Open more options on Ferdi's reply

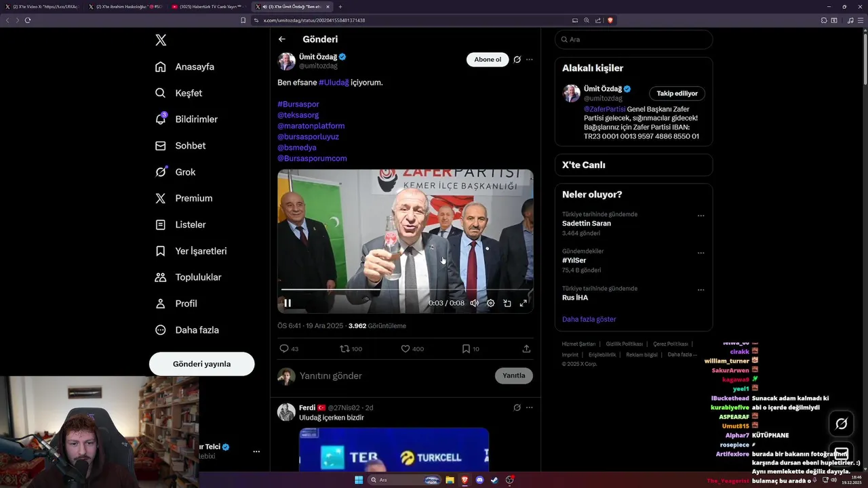click(530, 407)
